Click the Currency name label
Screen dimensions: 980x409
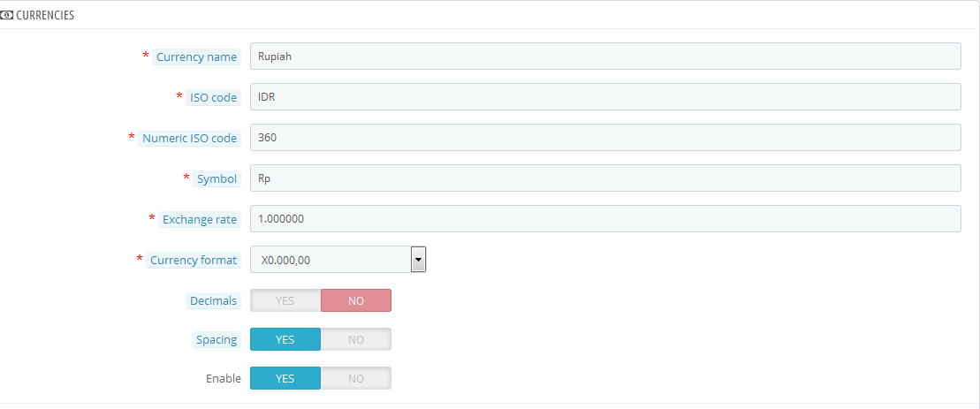click(x=196, y=57)
